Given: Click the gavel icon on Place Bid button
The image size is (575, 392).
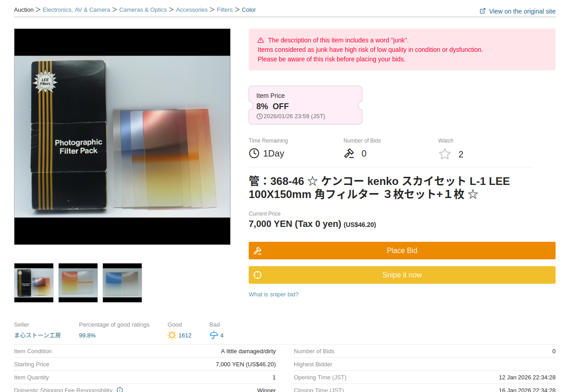Looking at the screenshot, I should coord(258,251).
